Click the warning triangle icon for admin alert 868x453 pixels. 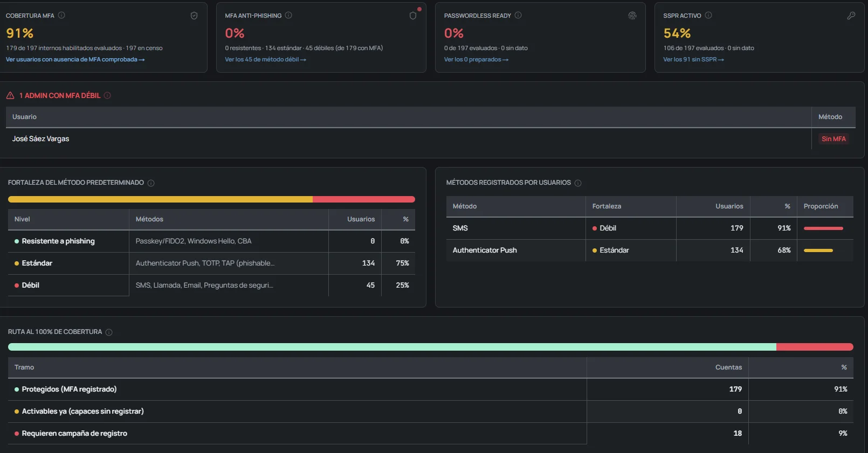pyautogui.click(x=10, y=95)
